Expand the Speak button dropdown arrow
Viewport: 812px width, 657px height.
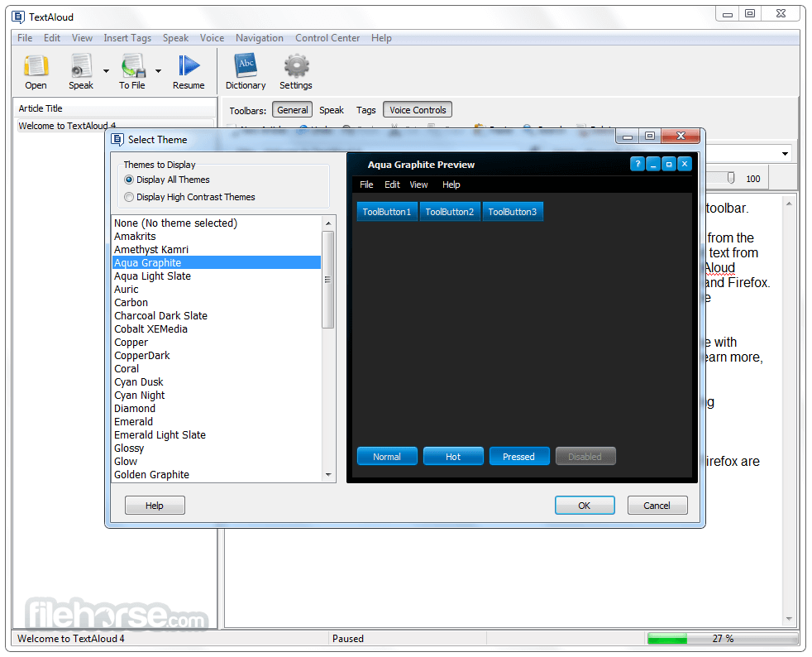(106, 71)
